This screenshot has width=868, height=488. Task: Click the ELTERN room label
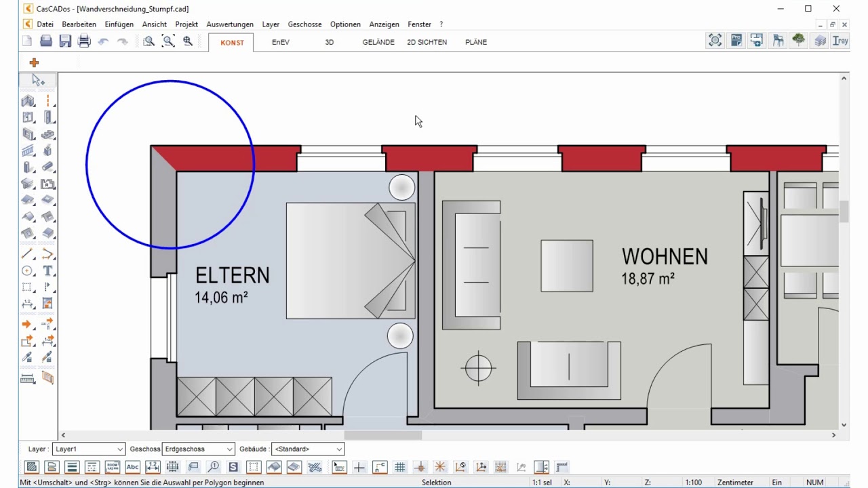tap(233, 275)
